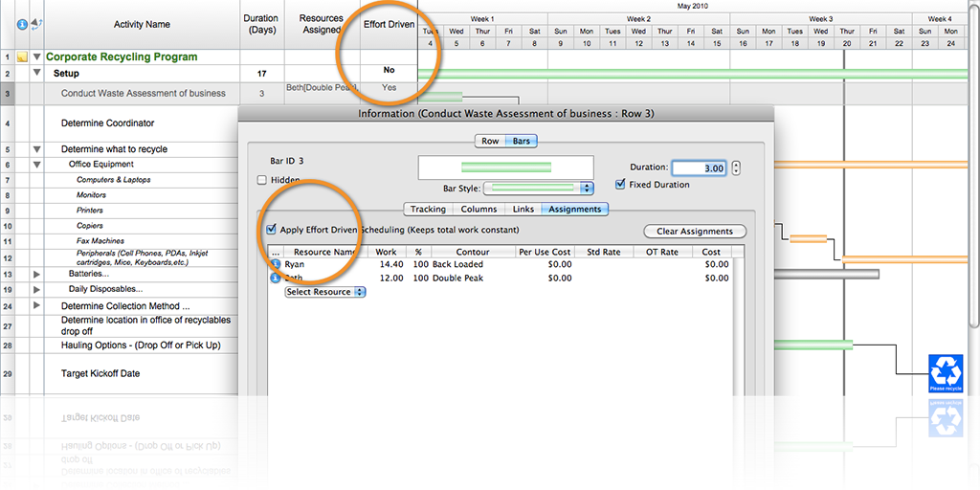Toggle the Hidden checkbox
This screenshot has height=490, width=980.
[x=262, y=180]
